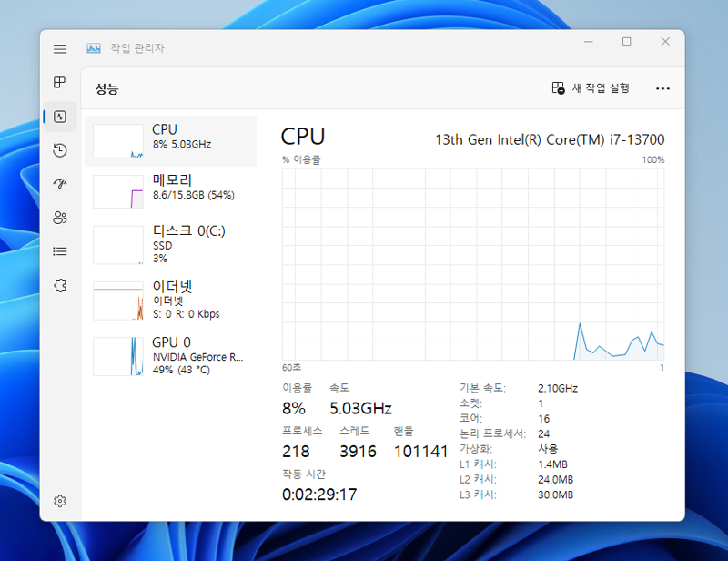The width and height of the screenshot is (728, 561).
Task: Maximize the Task Manager window
Action: pos(627,42)
